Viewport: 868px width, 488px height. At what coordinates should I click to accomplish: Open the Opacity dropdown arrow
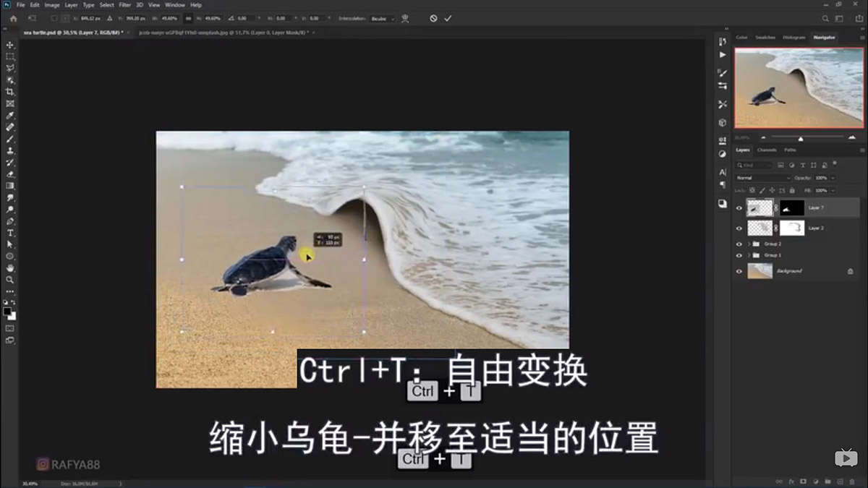pyautogui.click(x=832, y=177)
